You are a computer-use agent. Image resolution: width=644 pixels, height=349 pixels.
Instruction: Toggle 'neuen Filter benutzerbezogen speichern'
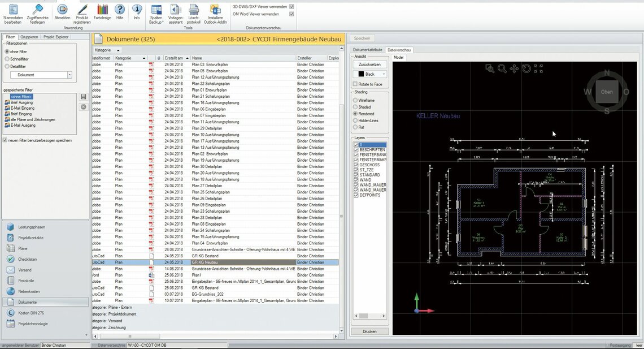point(5,140)
